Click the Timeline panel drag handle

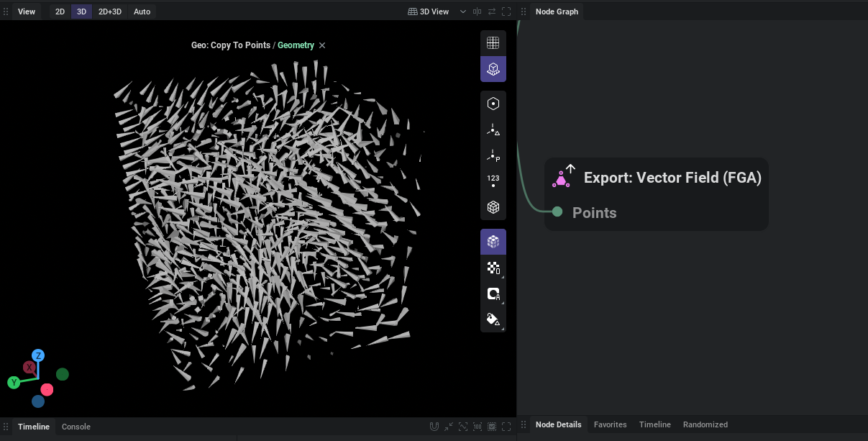(x=6, y=427)
